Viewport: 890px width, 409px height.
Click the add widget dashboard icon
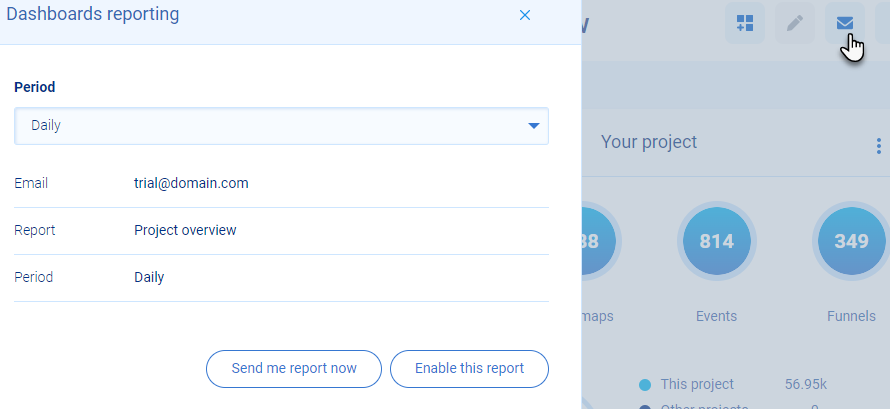745,23
